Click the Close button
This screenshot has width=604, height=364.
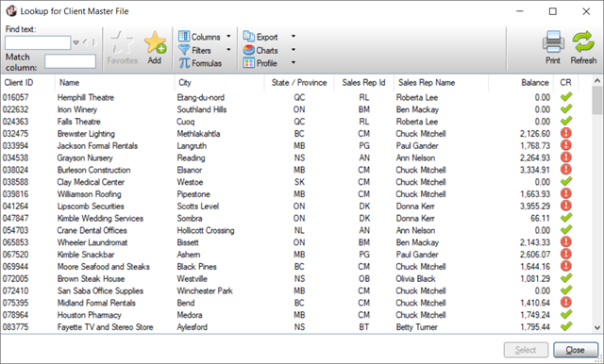[x=576, y=350]
